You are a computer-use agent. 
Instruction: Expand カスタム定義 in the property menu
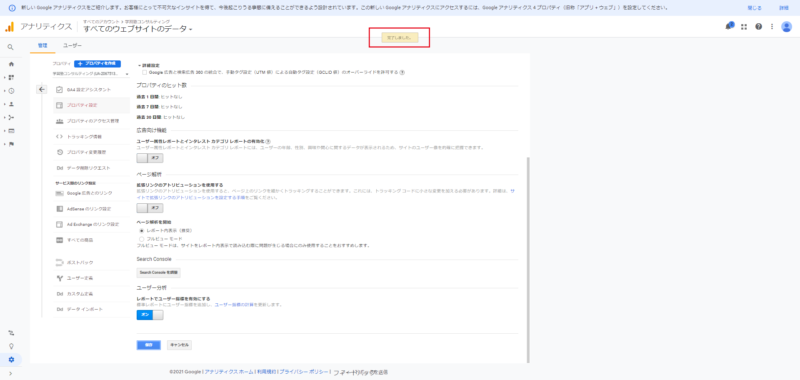click(x=80, y=294)
